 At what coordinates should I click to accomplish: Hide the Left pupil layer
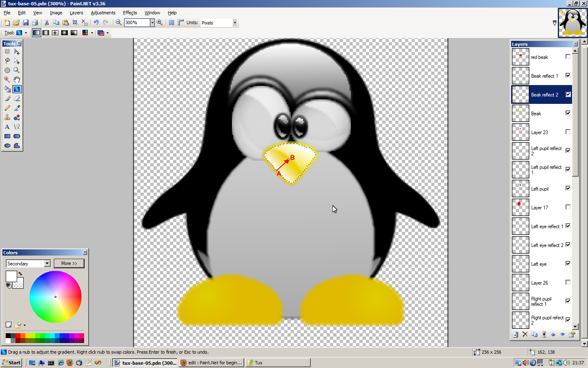[x=568, y=188]
